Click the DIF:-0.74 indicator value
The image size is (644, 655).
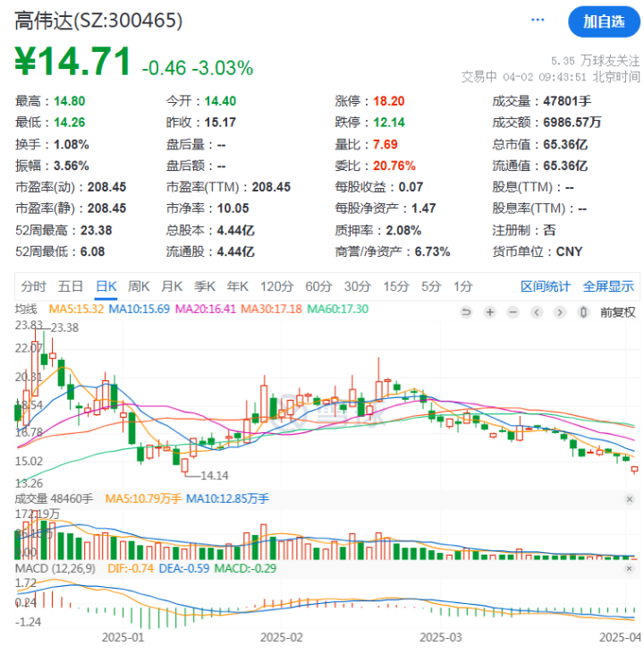coord(131,568)
